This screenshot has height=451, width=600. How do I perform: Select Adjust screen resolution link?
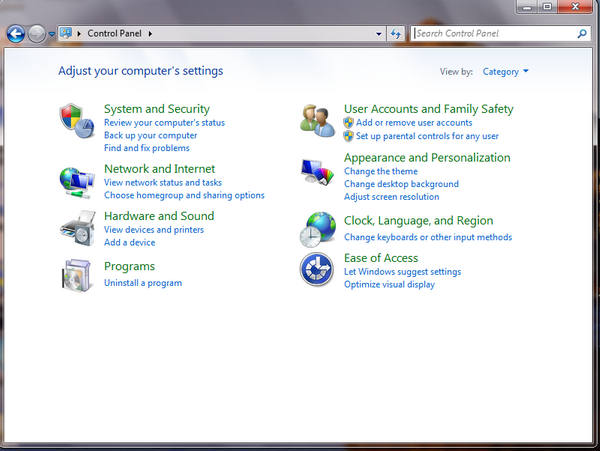[x=391, y=197]
